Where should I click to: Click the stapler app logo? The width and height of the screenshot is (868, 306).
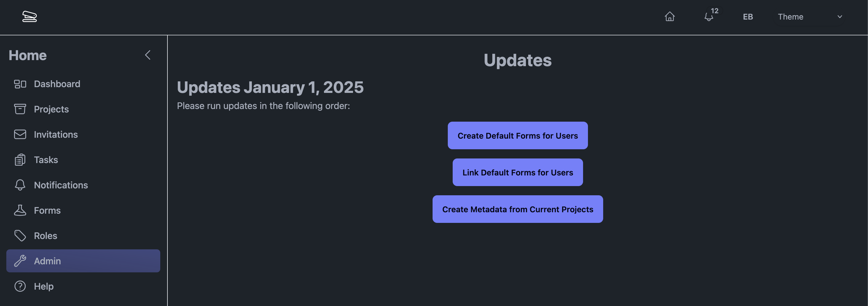29,16
